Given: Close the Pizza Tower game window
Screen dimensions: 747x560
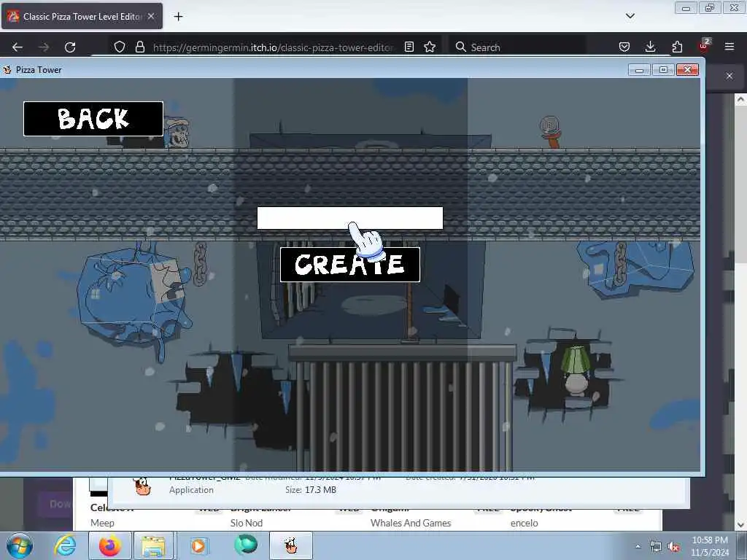Looking at the screenshot, I should 687,70.
